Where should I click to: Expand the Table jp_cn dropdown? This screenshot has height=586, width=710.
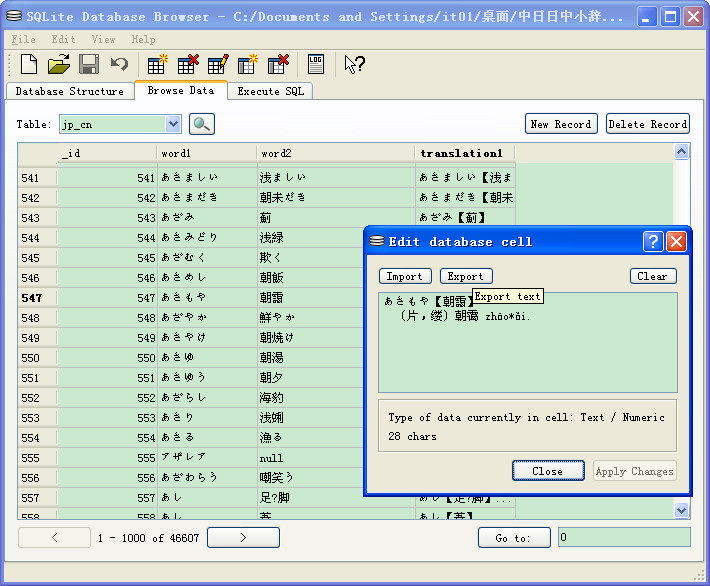click(x=173, y=124)
